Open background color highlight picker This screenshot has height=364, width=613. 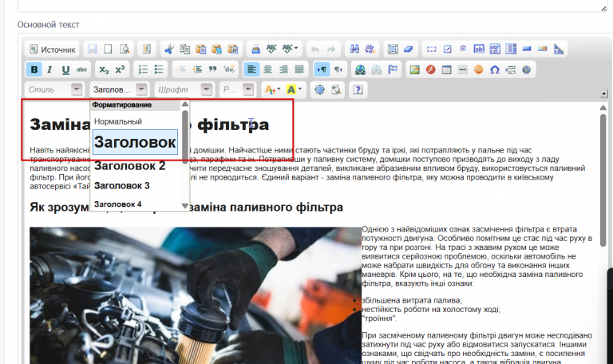pyautogui.click(x=295, y=89)
